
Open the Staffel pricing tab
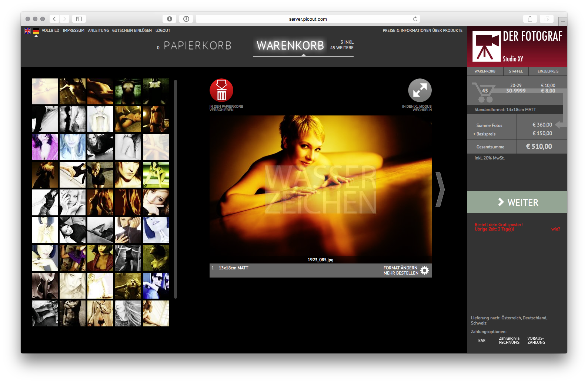pyautogui.click(x=516, y=71)
